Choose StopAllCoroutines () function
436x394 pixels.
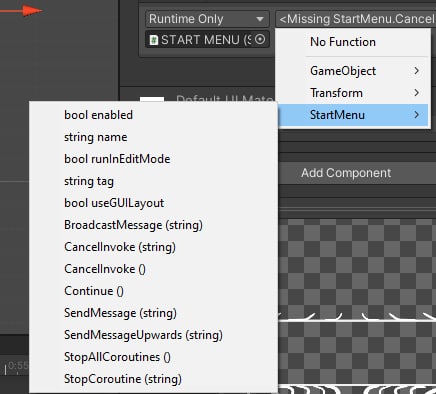click(153, 357)
